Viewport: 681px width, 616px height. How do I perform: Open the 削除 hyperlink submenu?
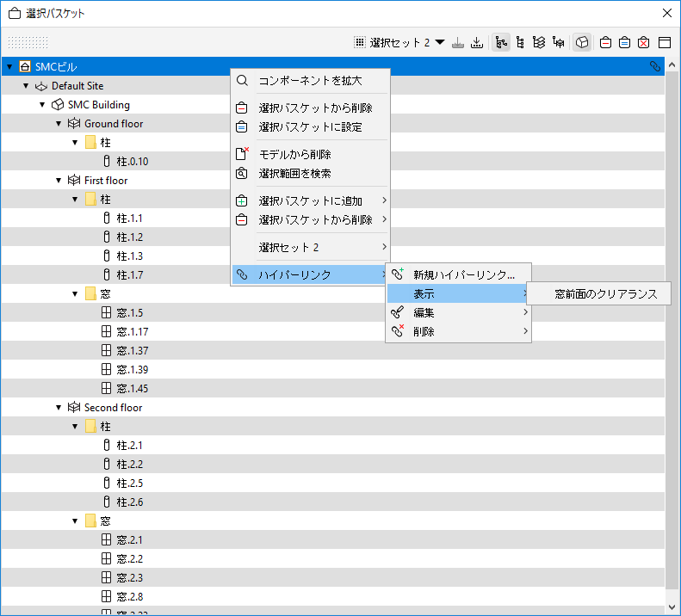[458, 331]
